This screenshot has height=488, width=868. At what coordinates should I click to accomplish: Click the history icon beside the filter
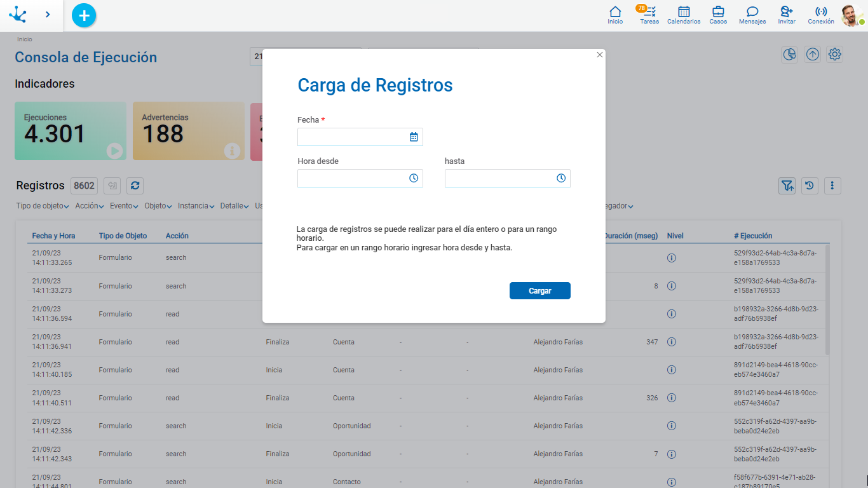(810, 186)
